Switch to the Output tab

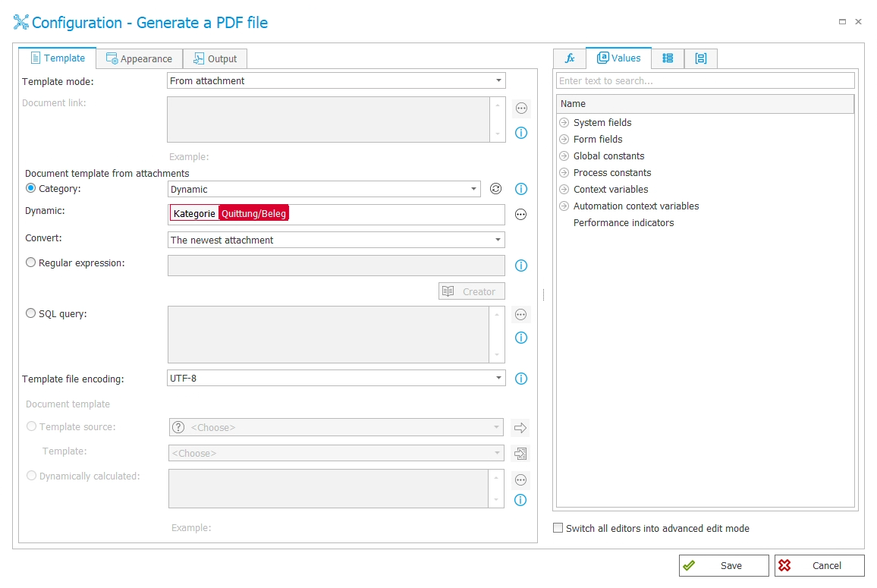point(215,58)
